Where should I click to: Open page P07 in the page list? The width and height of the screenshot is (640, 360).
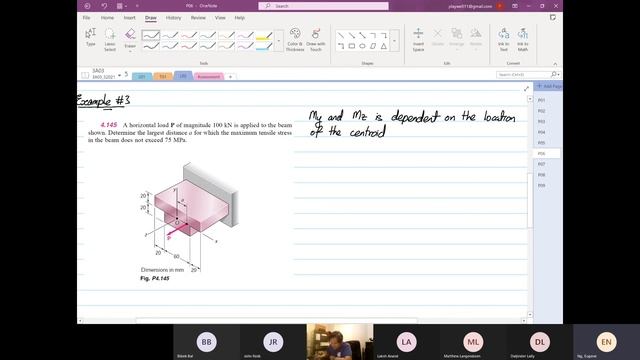click(542, 164)
